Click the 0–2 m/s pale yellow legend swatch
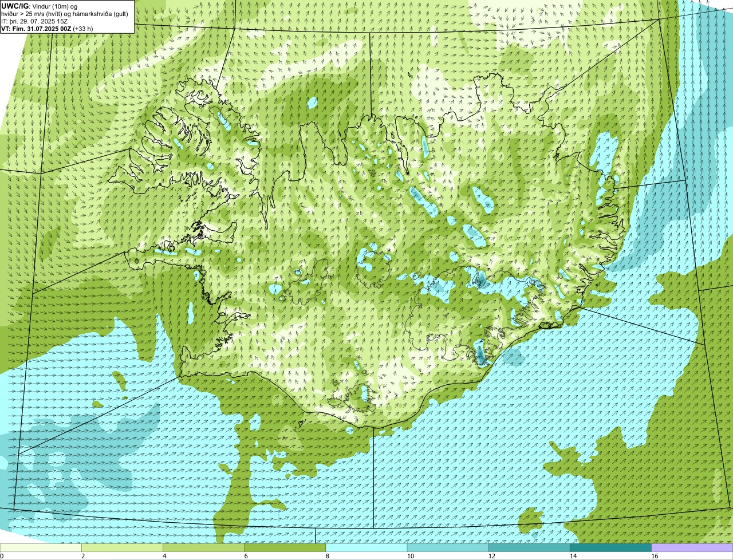Viewport: 733px width, 560px height. 41,548
